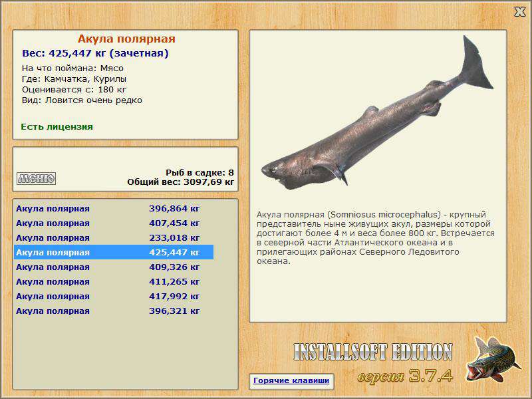Click the highlighted 425,447 кг shark row
This screenshot has height=399, width=532.
(x=114, y=253)
